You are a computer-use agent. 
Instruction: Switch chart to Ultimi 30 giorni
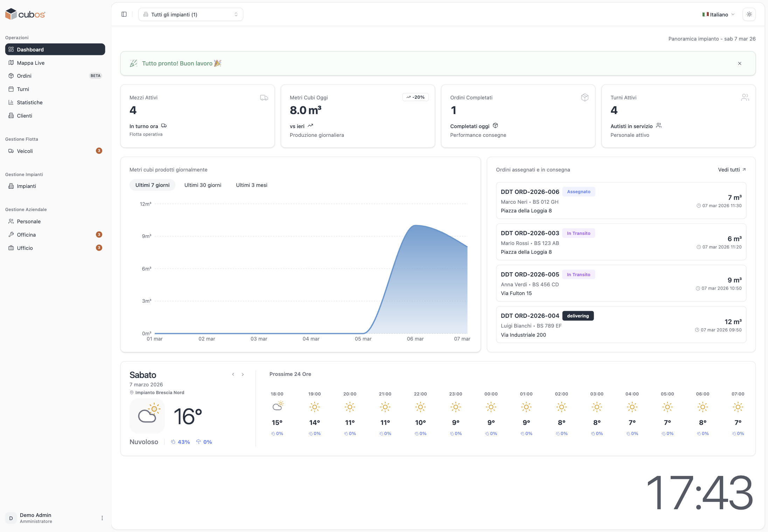203,185
